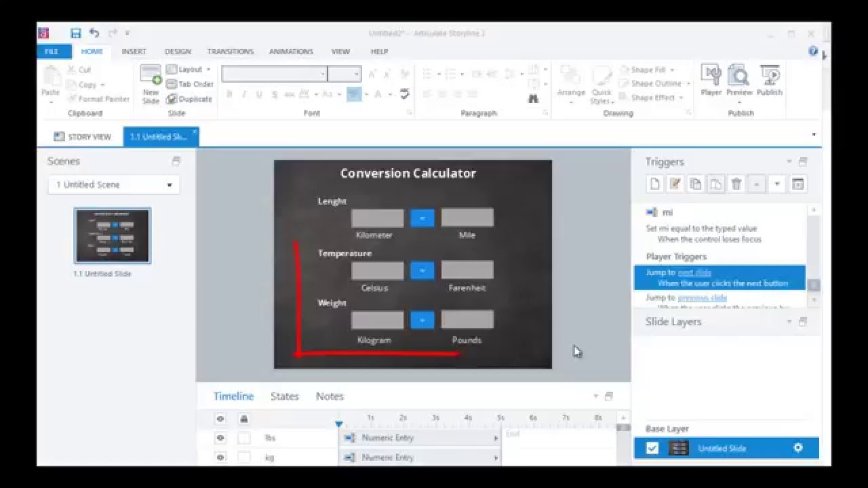Undo last action in title bar
Viewport: 868px width, 488px height.
pyautogui.click(x=94, y=33)
